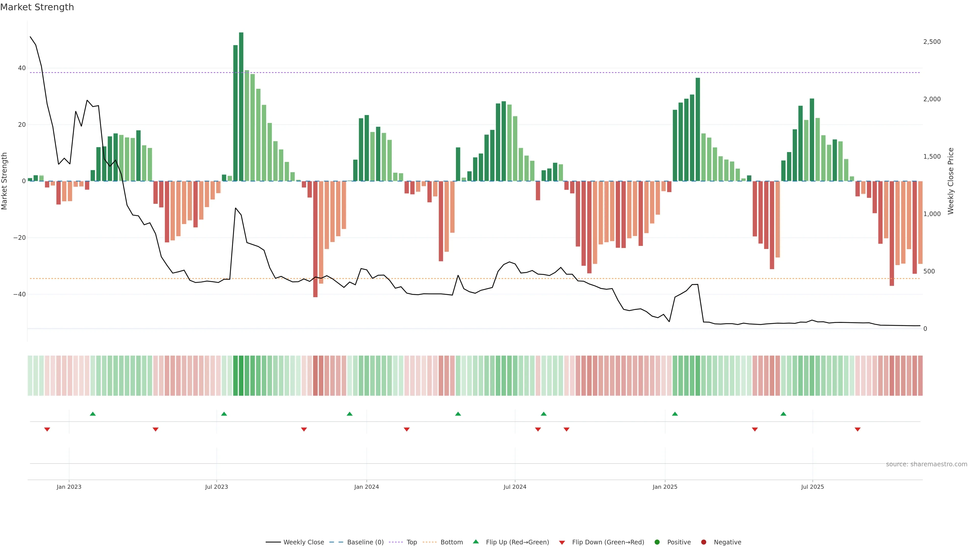
Task: Click the source: sharemaestro.com text
Action: pos(926,464)
